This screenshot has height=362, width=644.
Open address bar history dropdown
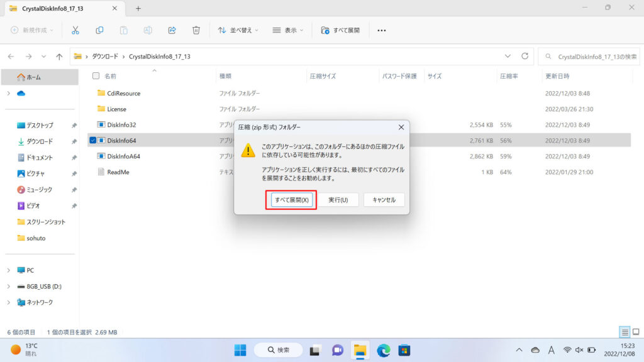pyautogui.click(x=508, y=56)
